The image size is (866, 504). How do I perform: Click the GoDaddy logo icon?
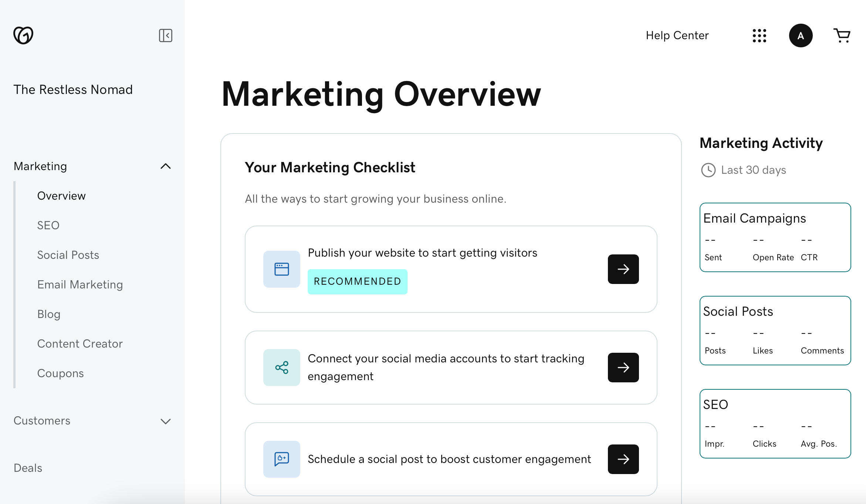coord(23,35)
